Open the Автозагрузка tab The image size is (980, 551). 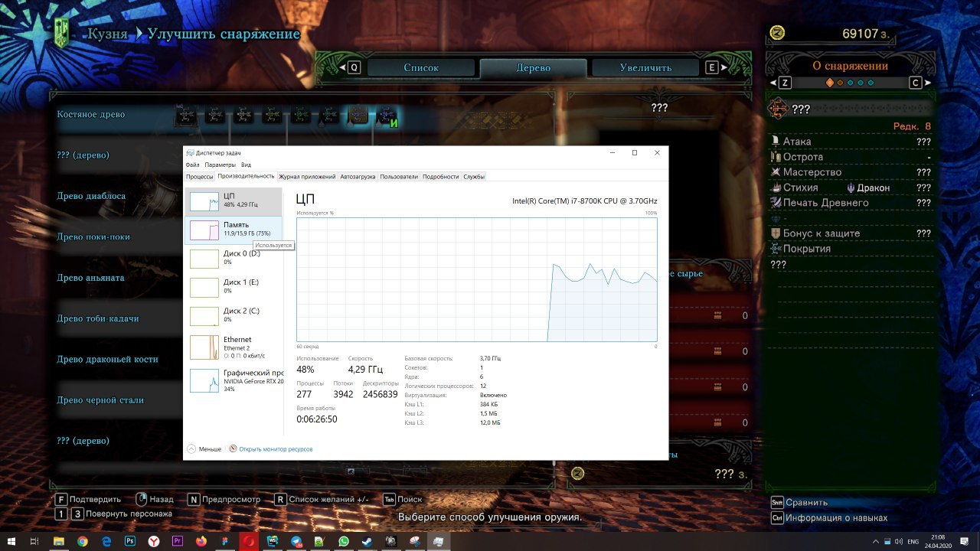(358, 176)
